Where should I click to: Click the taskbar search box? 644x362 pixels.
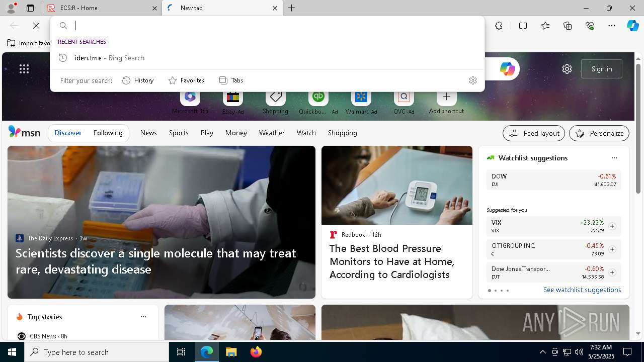(97, 352)
